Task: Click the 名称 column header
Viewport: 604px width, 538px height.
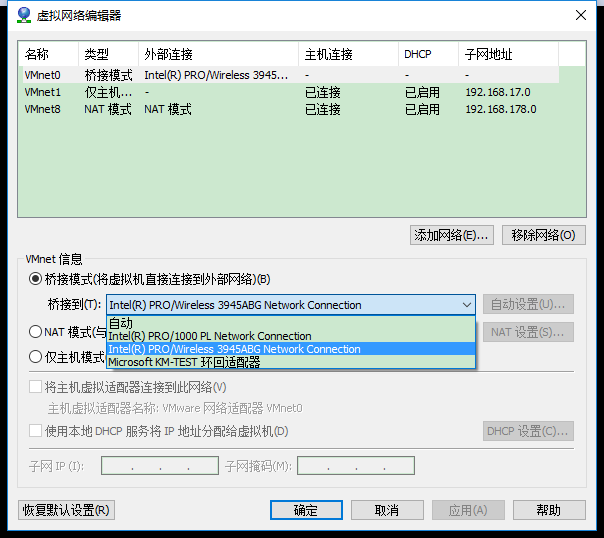Action: point(48,54)
